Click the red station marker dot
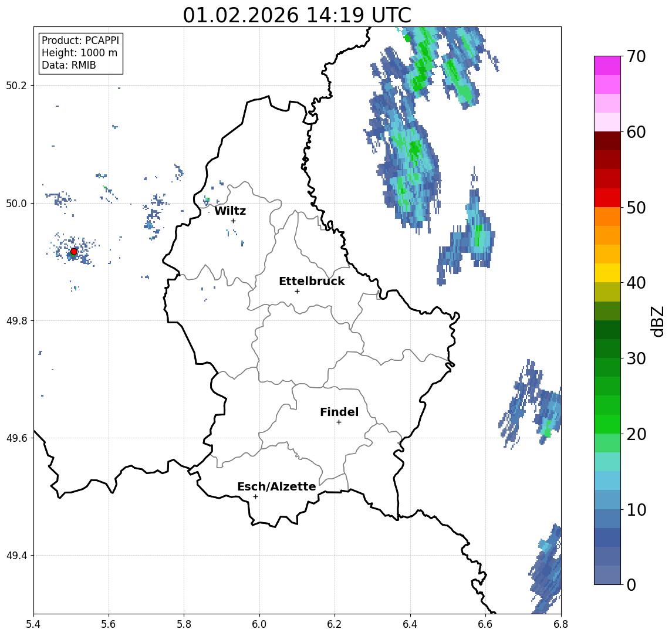 (74, 252)
